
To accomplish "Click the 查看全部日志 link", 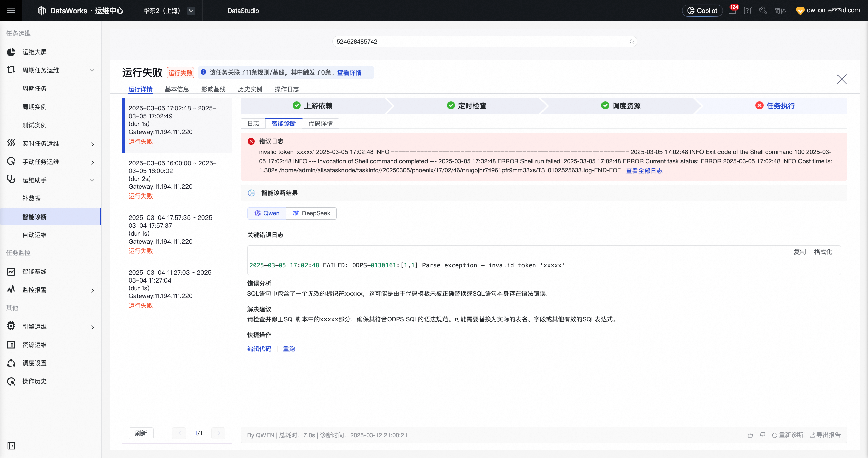I will tap(644, 171).
